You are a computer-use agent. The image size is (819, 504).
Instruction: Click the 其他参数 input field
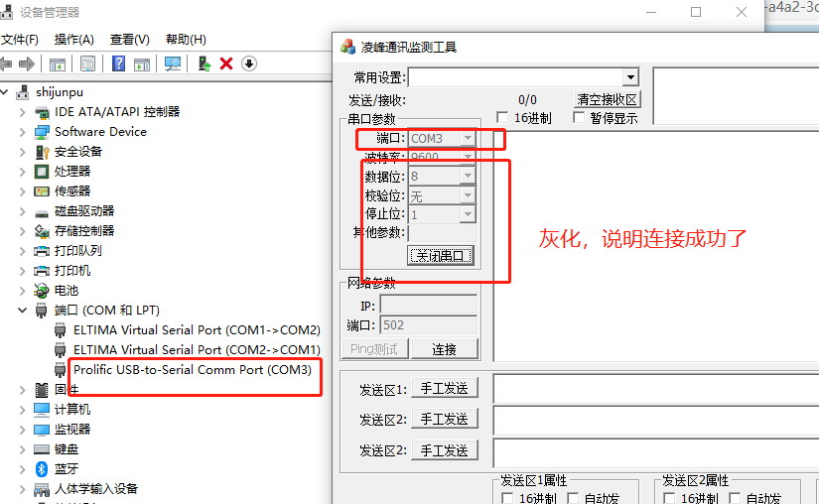443,233
